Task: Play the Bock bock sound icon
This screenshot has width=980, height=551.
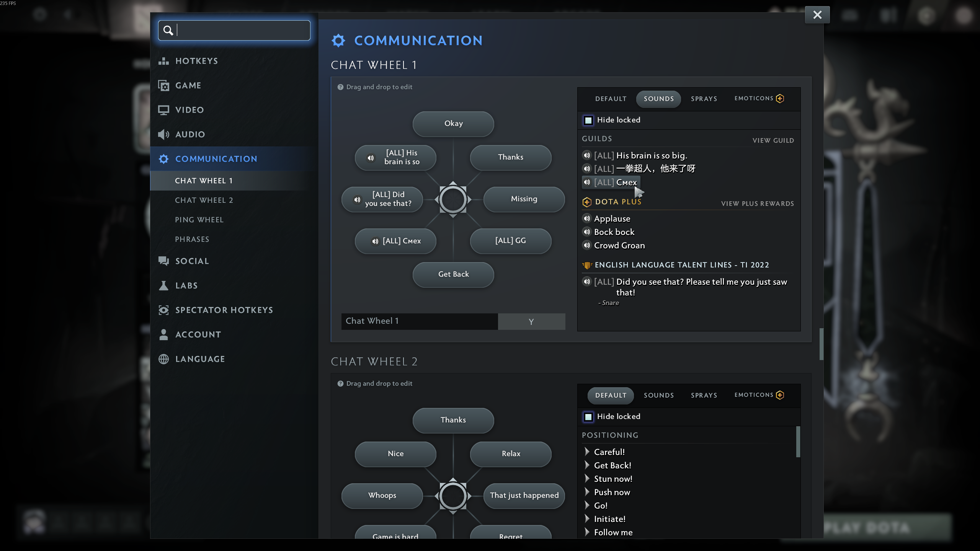Action: click(587, 232)
